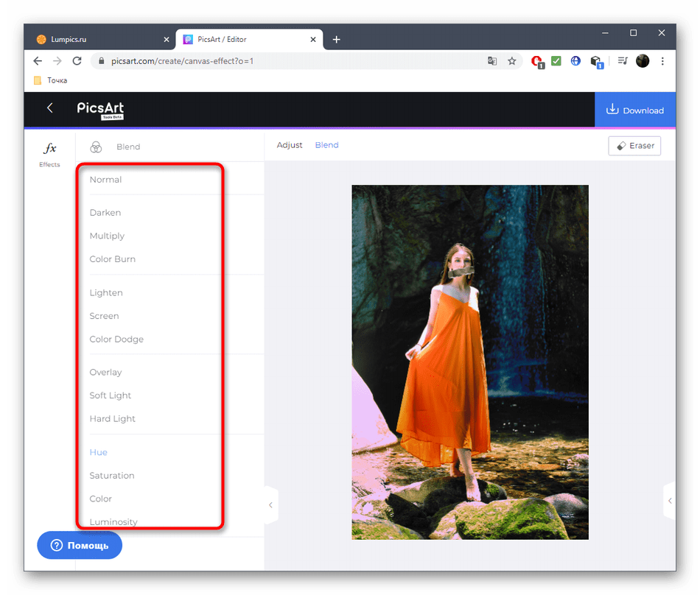Open Chrome three-dot menu
The width and height of the screenshot is (700, 595).
(x=662, y=61)
